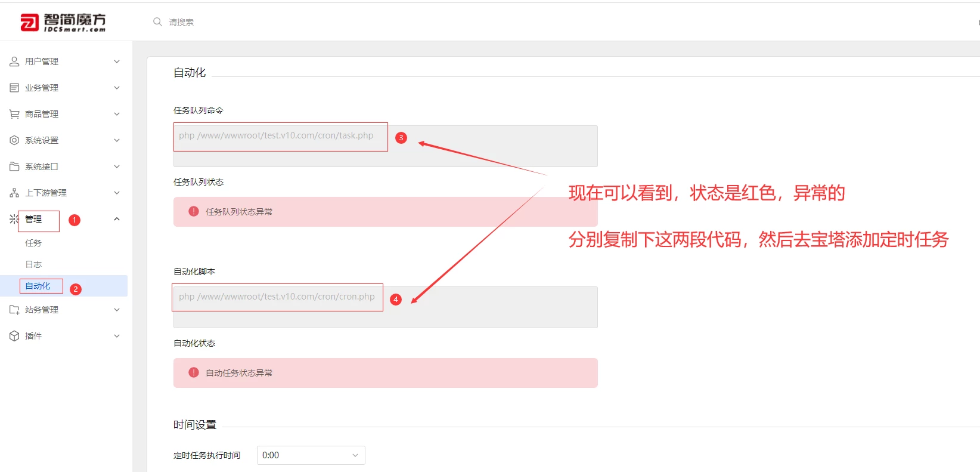980x472 pixels.
Task: Click the 请搜索 search input
Action: (x=181, y=22)
